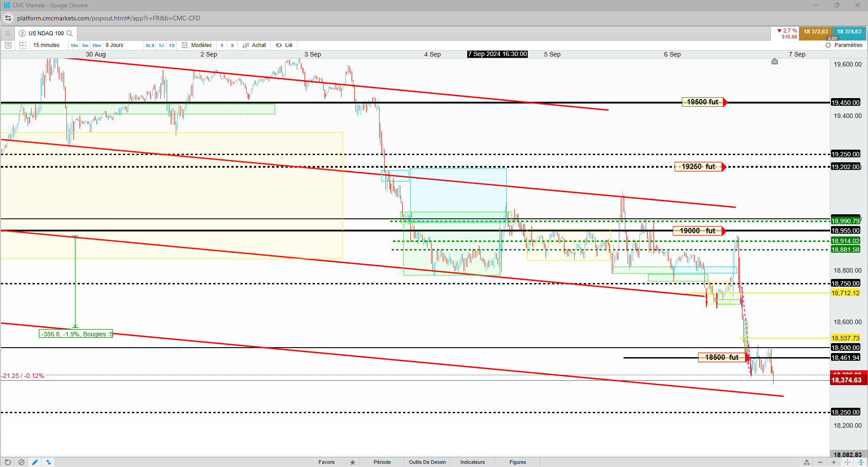Screen dimensions: 868x467
Task: Click the clear drawings circle-slash icon
Action: point(21,462)
